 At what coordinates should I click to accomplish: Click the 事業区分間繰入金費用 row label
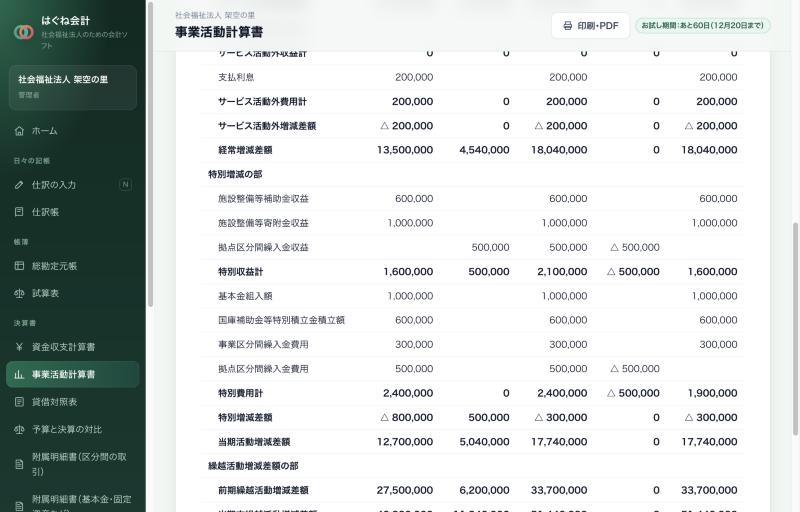pos(263,345)
